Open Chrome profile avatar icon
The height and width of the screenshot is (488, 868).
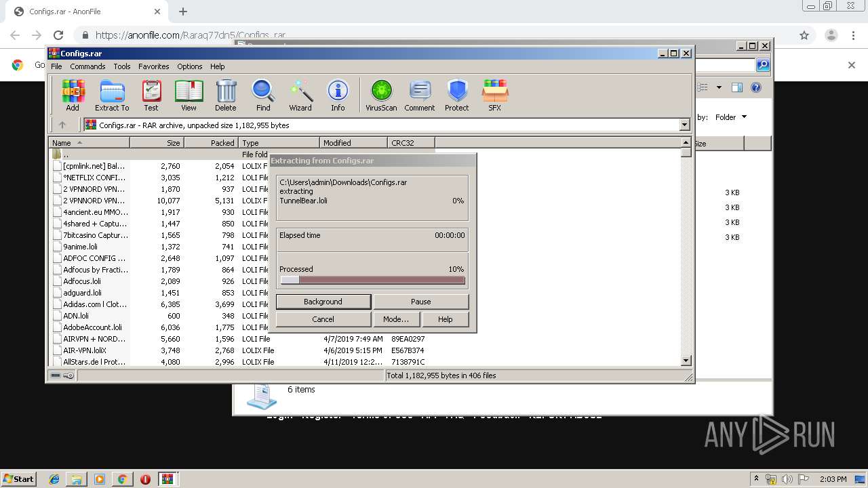click(831, 35)
